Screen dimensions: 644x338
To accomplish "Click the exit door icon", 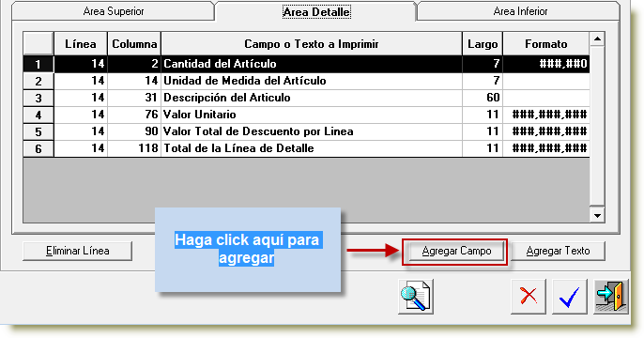I will [x=611, y=297].
